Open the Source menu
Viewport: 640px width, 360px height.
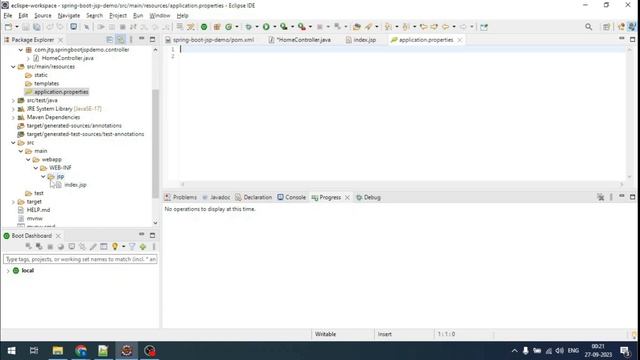pos(43,16)
